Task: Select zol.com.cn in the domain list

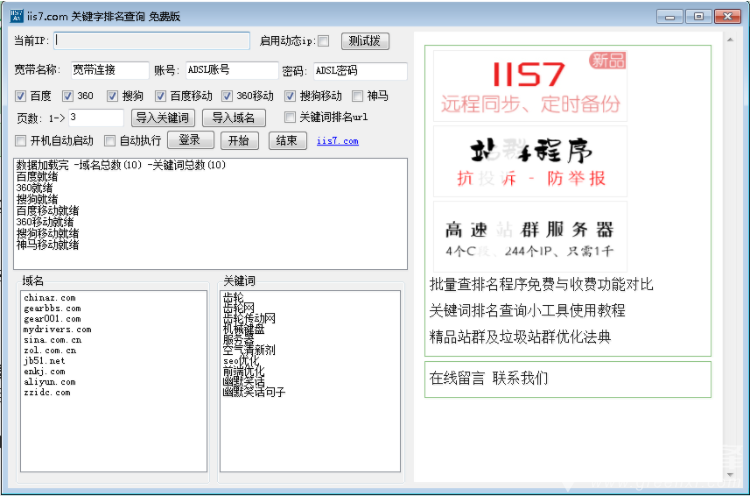Action: [x=50, y=351]
